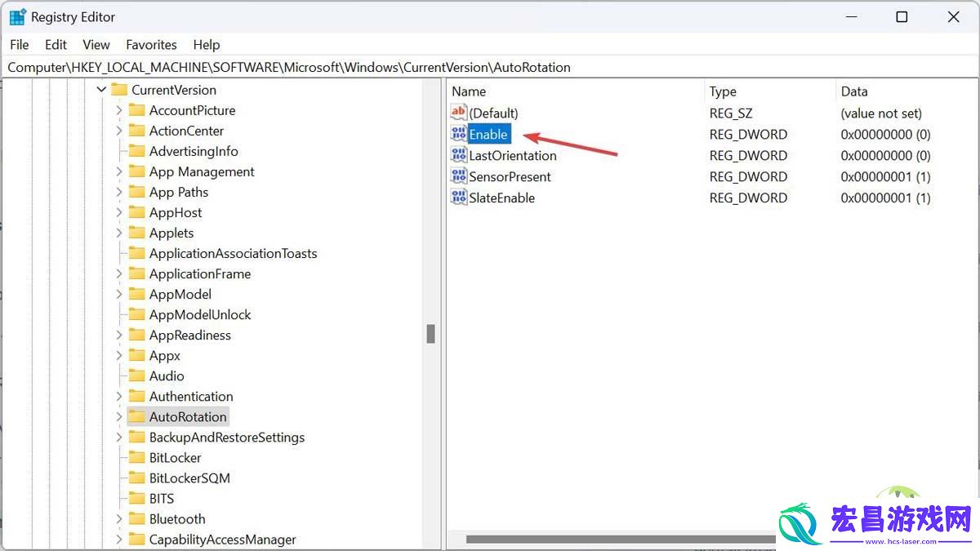Click the DWORD icon beside LastOrientation
This screenshot has width=980, height=551.
pyautogui.click(x=458, y=155)
